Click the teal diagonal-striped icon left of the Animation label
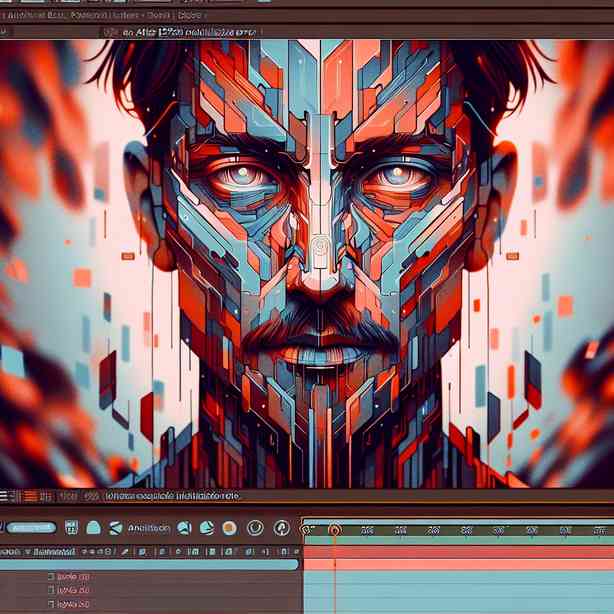Viewport: 614px width, 614px height. (x=116, y=528)
